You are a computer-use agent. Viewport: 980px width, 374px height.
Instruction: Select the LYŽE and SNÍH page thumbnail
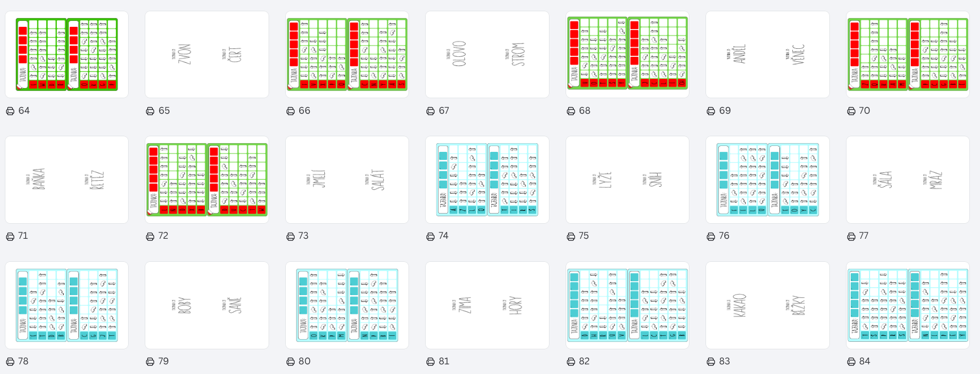click(627, 180)
